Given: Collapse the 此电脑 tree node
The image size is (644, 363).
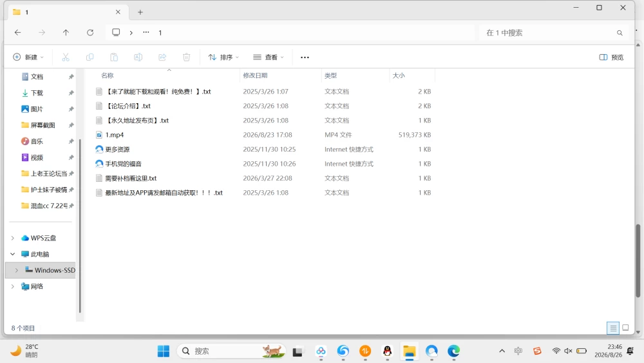Looking at the screenshot, I should coord(13,254).
